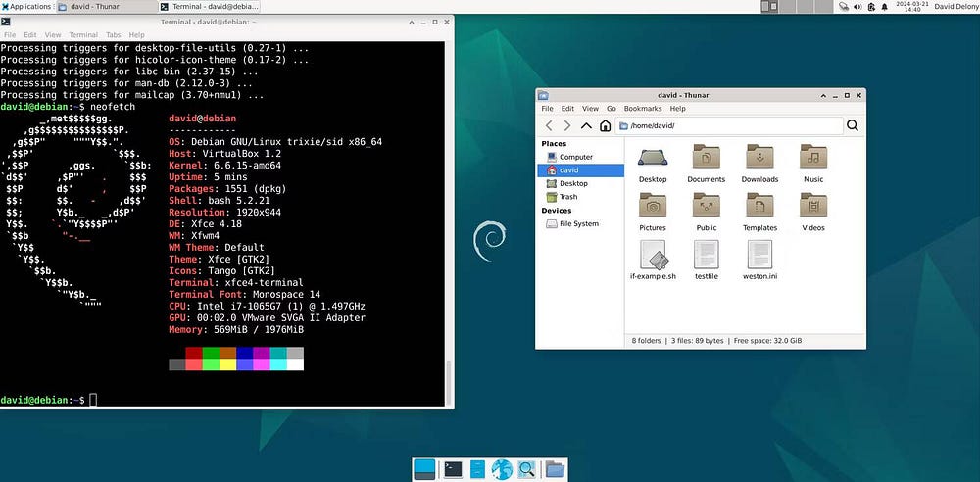The height and width of the screenshot is (482, 980).
Task: Click the red swatch in neofetch palette
Action: [x=194, y=353]
